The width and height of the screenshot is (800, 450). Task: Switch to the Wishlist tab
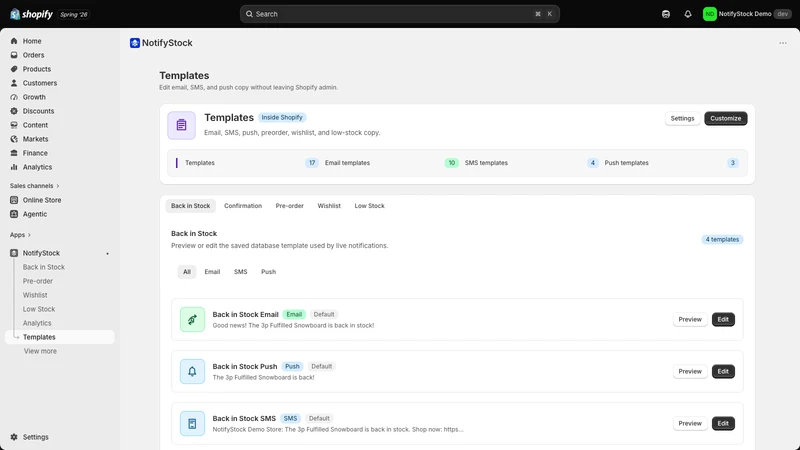pyautogui.click(x=329, y=206)
